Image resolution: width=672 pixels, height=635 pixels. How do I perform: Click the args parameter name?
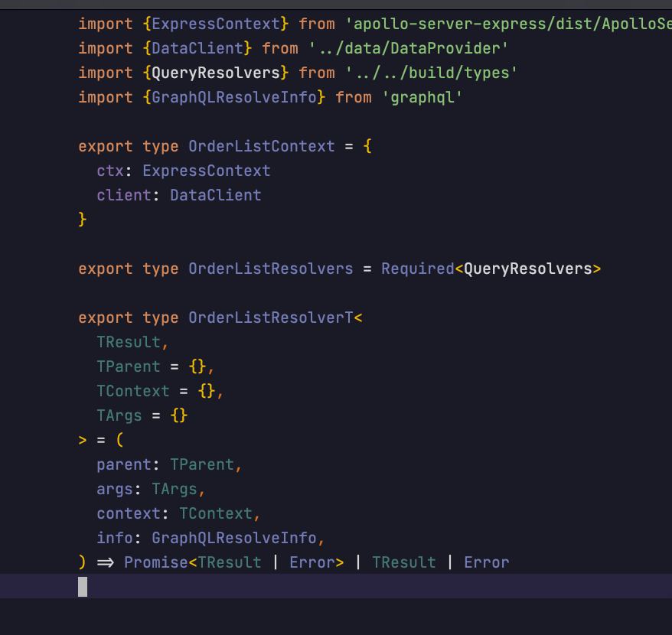click(x=115, y=490)
